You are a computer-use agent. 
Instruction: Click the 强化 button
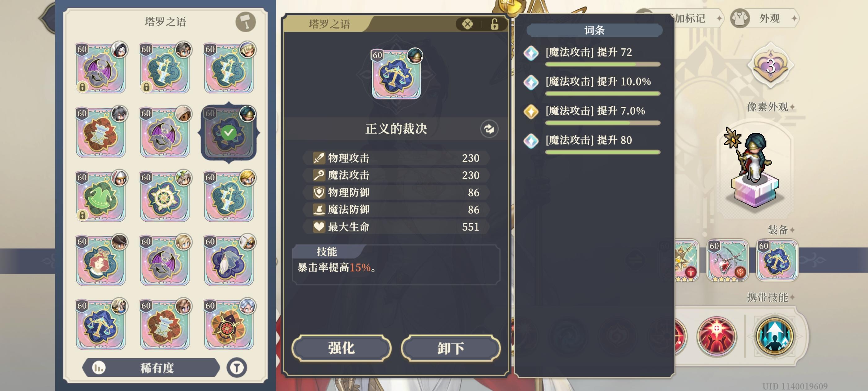click(x=341, y=348)
